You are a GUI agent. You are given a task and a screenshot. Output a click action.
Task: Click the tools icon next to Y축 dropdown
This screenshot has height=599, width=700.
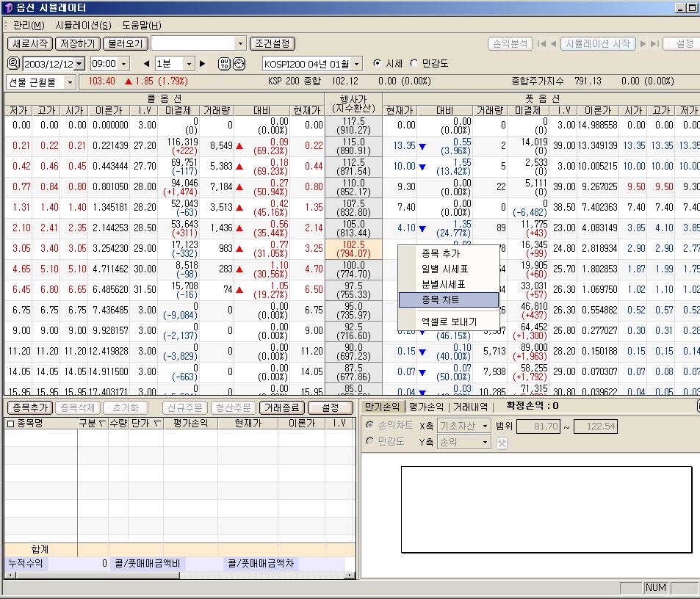502,443
